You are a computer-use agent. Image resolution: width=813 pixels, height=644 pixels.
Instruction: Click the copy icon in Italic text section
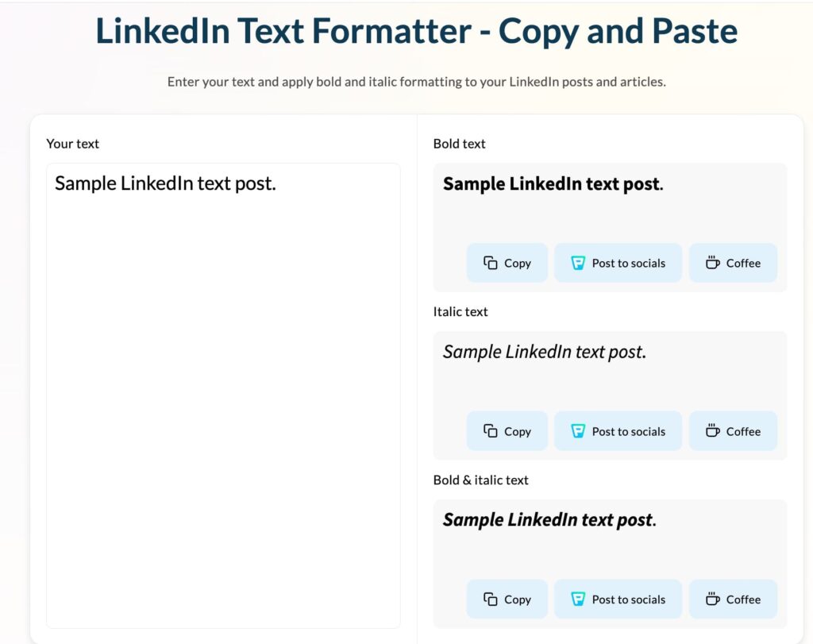[491, 431]
